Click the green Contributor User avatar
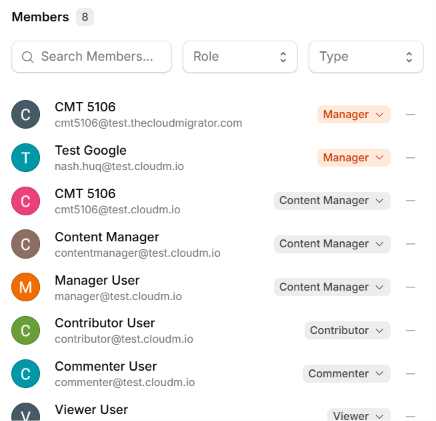 coord(26,330)
